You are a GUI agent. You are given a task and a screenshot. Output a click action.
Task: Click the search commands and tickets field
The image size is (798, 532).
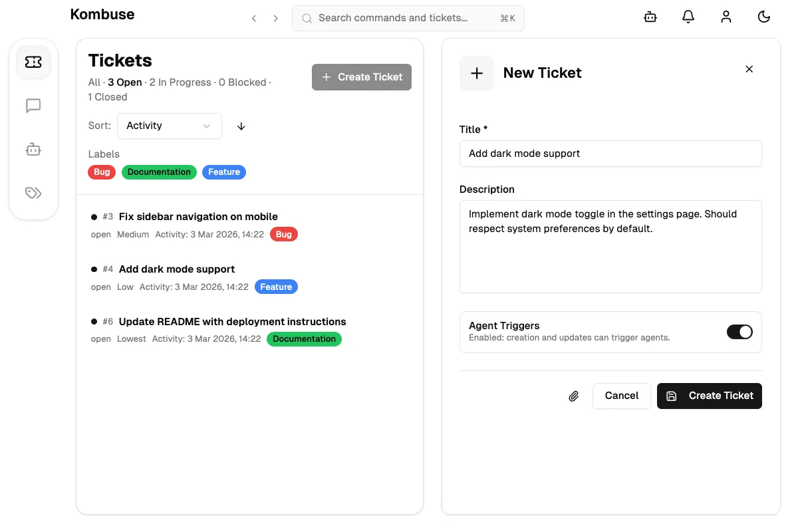click(408, 18)
